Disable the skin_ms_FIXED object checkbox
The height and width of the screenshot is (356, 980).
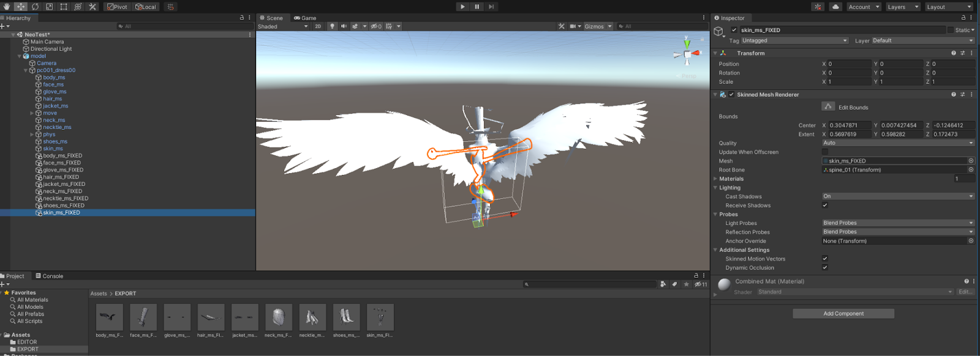[x=734, y=29]
